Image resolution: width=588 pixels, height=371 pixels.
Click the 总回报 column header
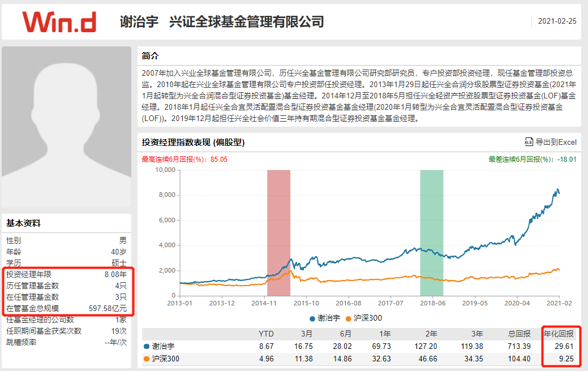519,334
